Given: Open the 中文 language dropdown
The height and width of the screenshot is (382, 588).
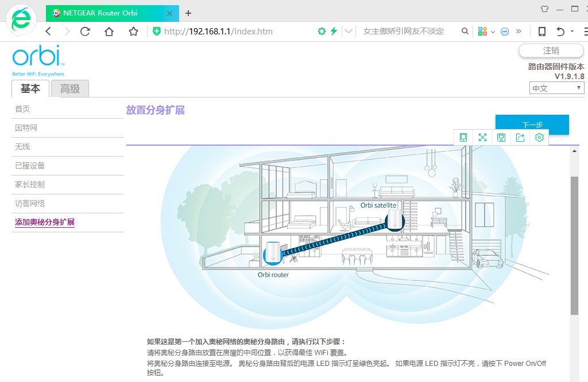Looking at the screenshot, I should pyautogui.click(x=556, y=88).
